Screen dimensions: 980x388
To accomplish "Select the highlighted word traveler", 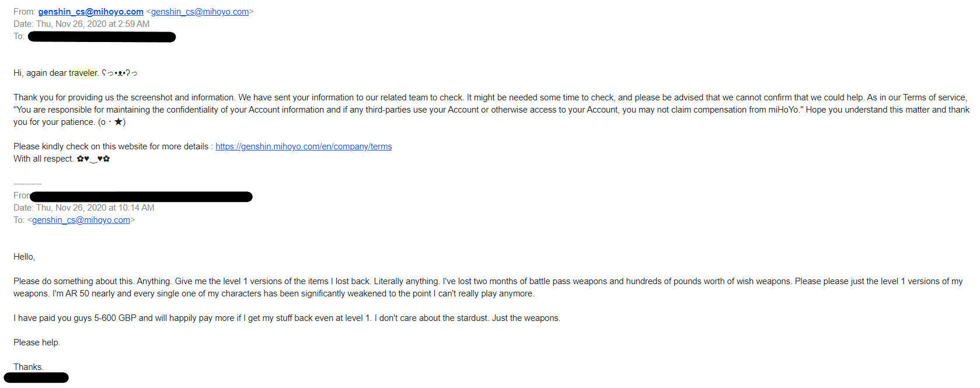I will point(83,73).
